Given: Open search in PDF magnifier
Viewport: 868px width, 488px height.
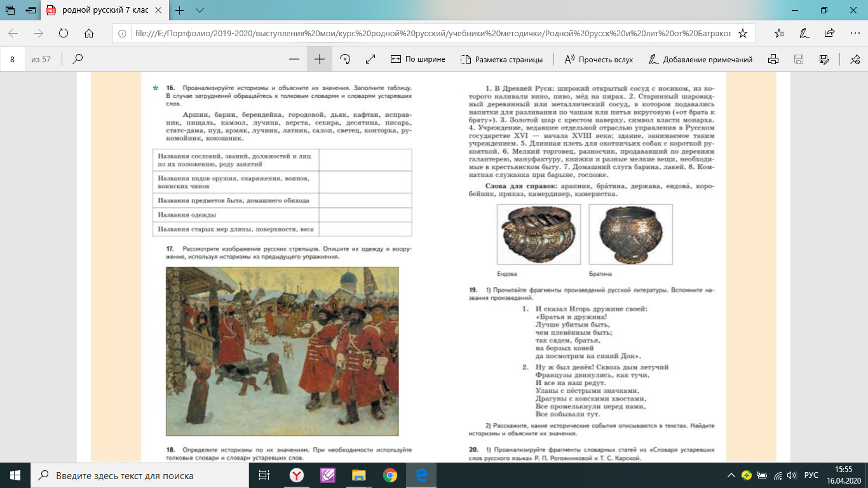Looking at the screenshot, I should (x=78, y=59).
